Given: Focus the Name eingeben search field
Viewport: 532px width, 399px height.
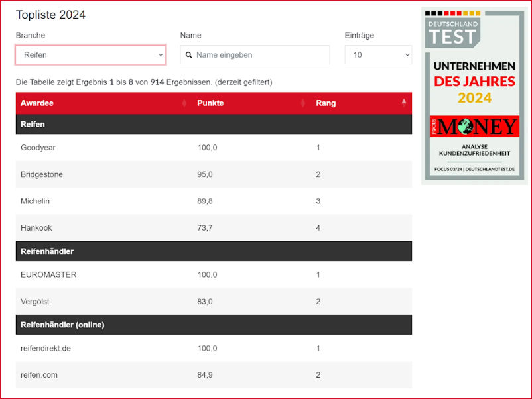Looking at the screenshot, I should [x=255, y=55].
